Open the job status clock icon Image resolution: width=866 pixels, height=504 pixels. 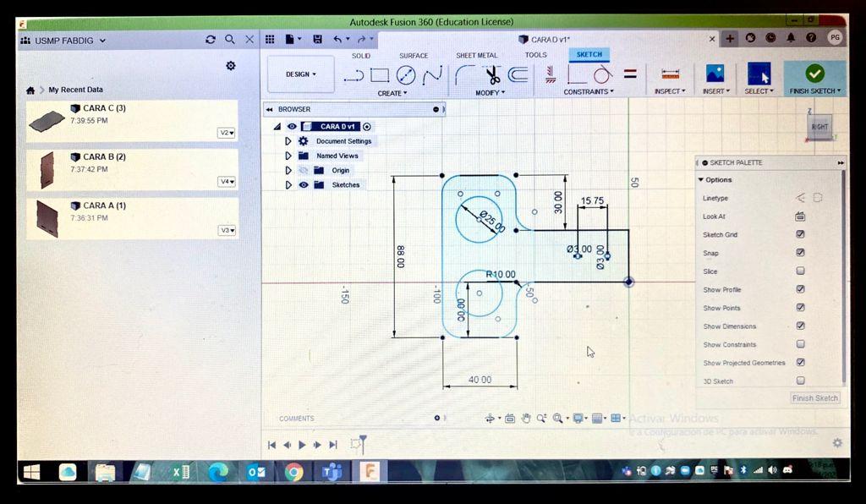[x=770, y=38]
